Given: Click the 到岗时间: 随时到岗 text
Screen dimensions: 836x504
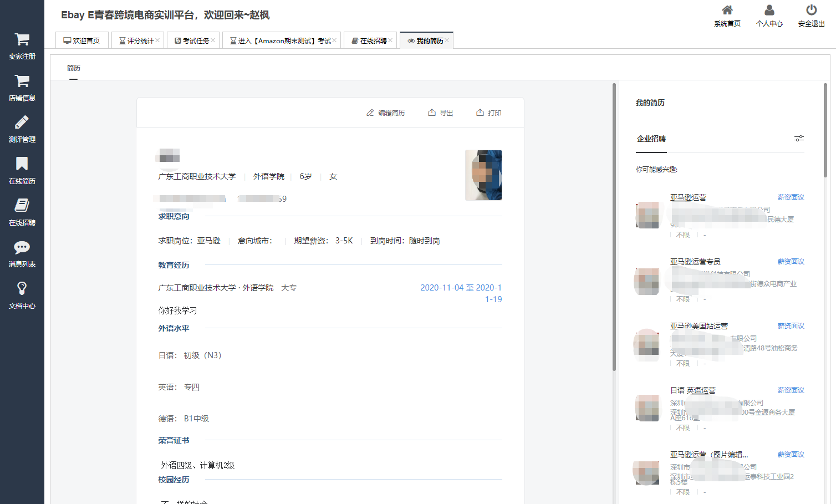Looking at the screenshot, I should tap(405, 241).
